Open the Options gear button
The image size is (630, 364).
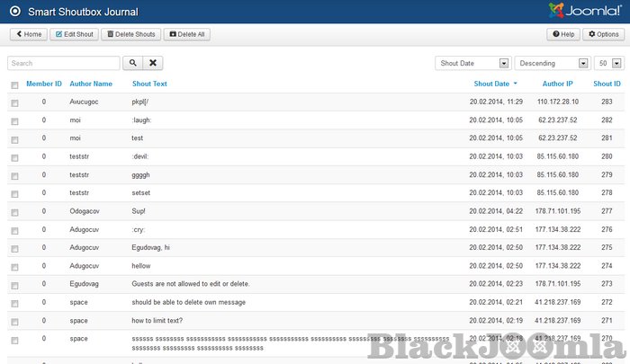pyautogui.click(x=602, y=34)
